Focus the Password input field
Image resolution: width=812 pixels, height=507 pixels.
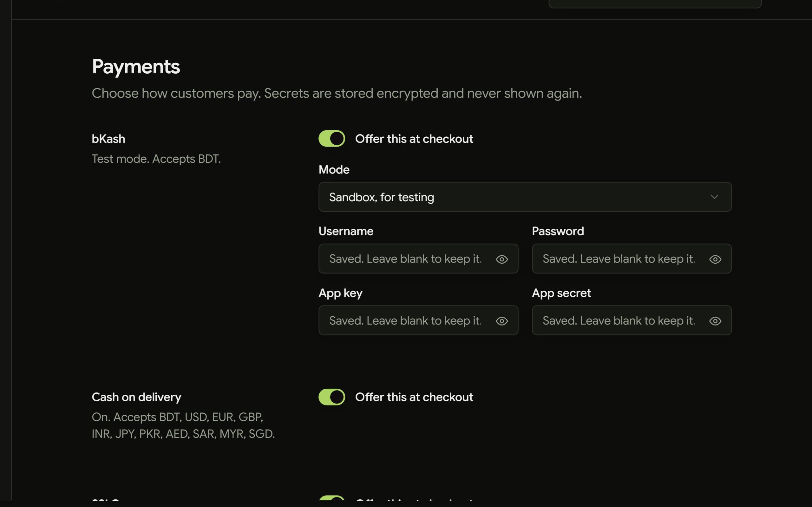pyautogui.click(x=632, y=259)
